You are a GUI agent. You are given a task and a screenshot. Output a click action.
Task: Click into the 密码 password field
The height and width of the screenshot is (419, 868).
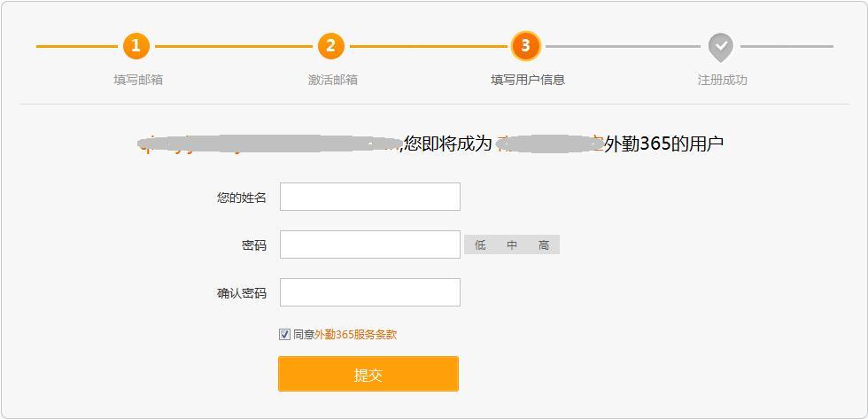click(x=370, y=244)
